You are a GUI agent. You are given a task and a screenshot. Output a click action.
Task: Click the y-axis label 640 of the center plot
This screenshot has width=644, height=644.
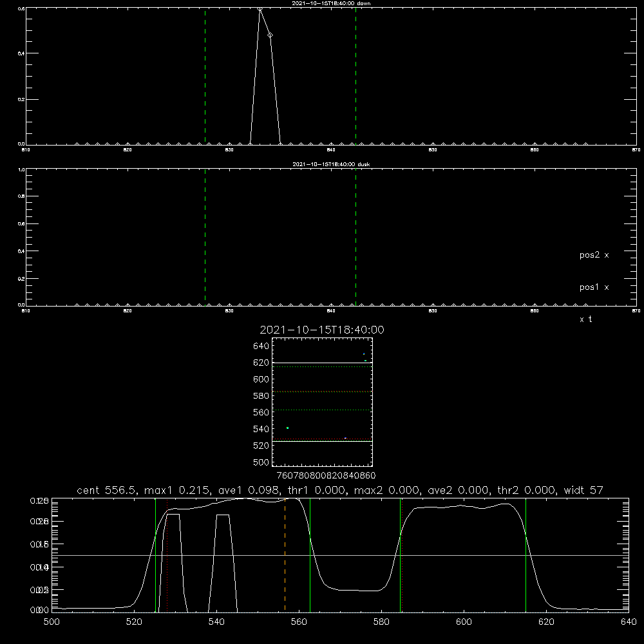[x=261, y=346]
